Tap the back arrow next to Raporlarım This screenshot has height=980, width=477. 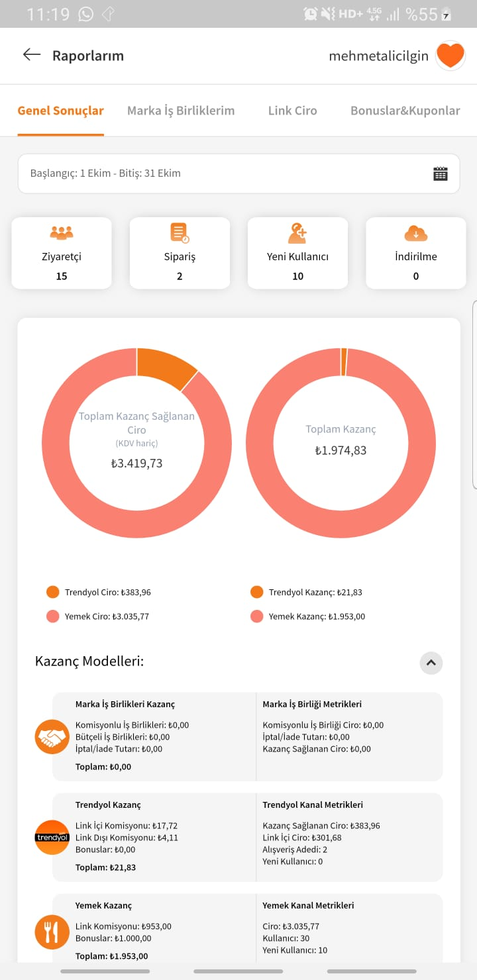(x=32, y=55)
